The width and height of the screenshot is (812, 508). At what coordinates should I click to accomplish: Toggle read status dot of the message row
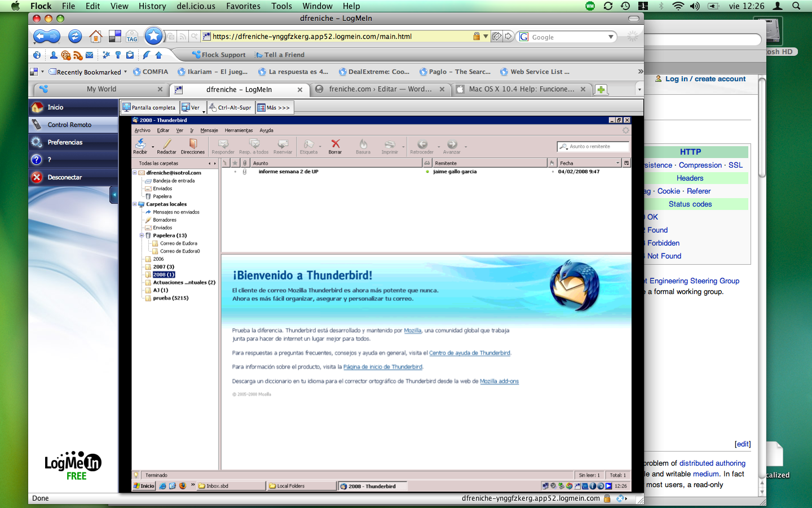pos(427,172)
